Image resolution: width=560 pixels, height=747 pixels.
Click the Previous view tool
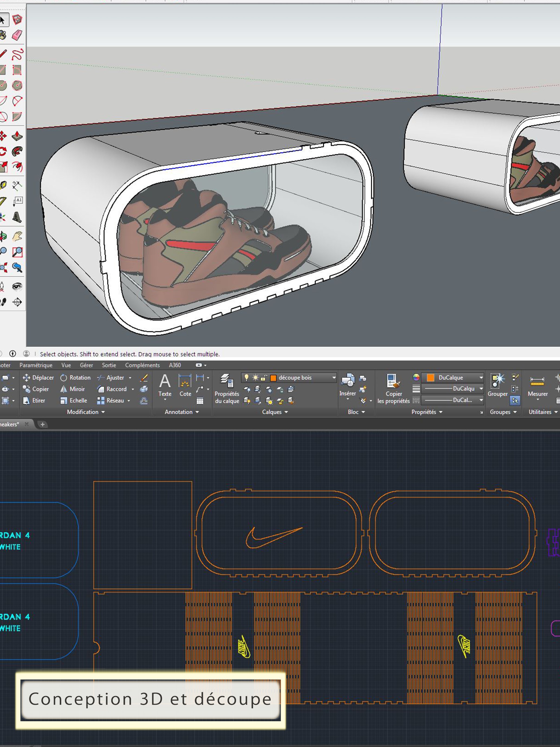coord(17,268)
